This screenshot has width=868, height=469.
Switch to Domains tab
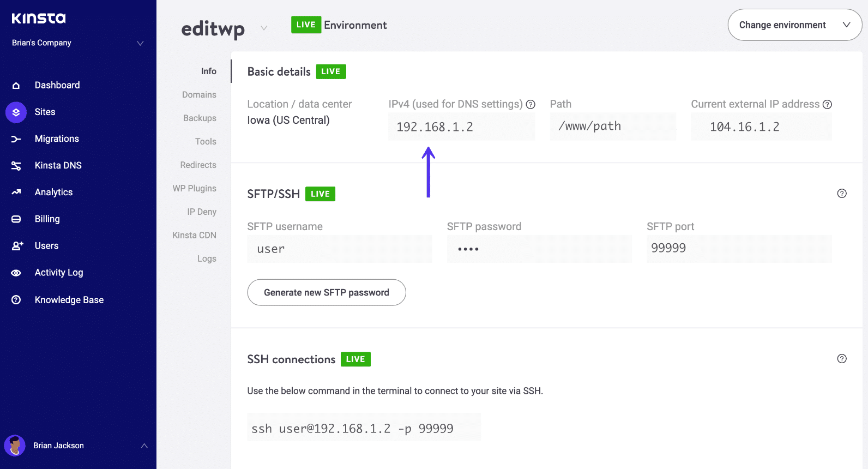(199, 95)
